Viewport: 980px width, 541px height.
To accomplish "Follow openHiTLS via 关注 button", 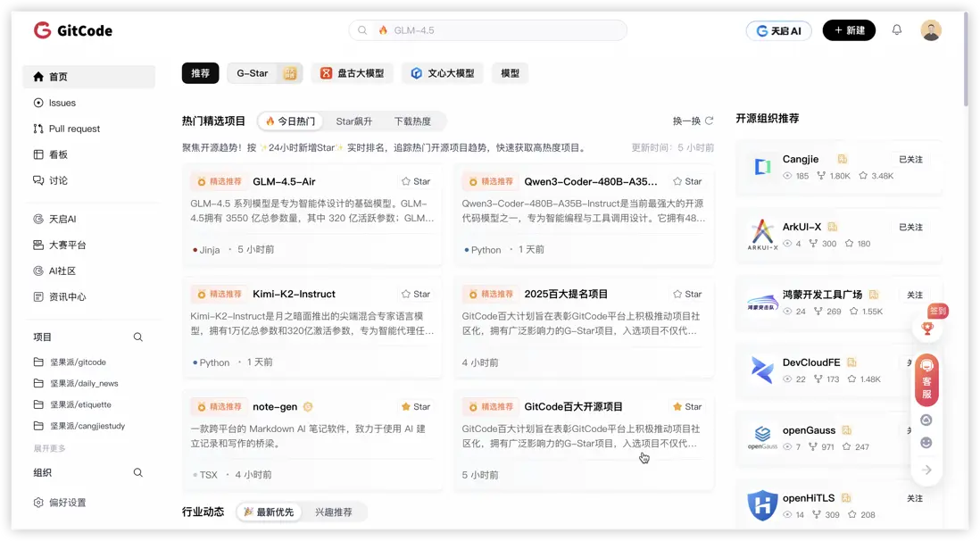I will click(914, 498).
